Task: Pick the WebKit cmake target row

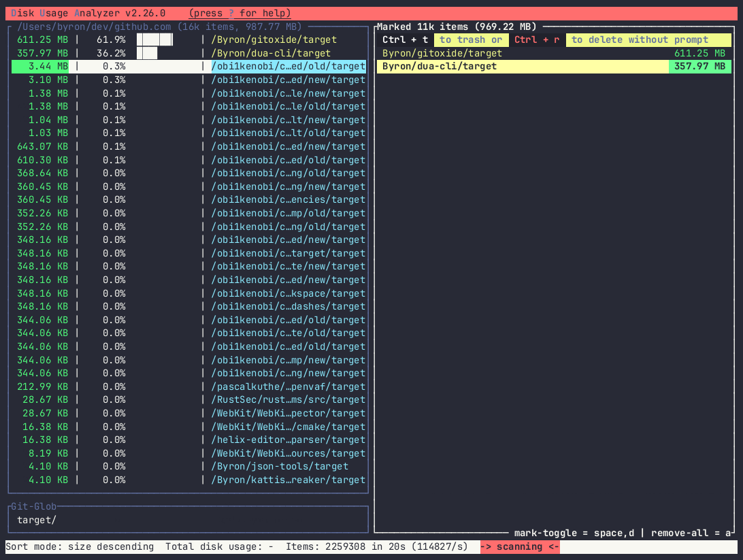Action: 288,427
